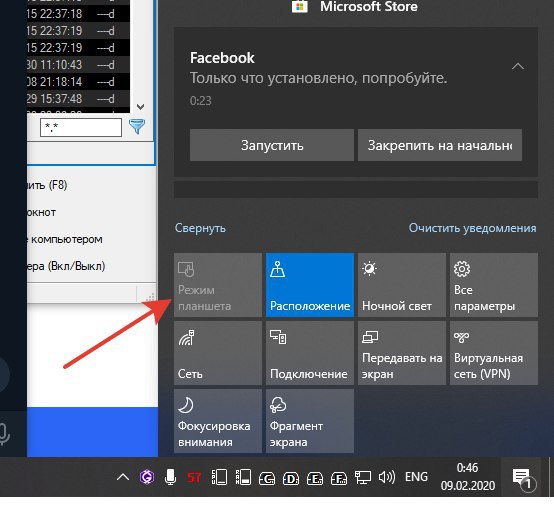
Task: Click the drive E tray icon
Action: (315, 478)
